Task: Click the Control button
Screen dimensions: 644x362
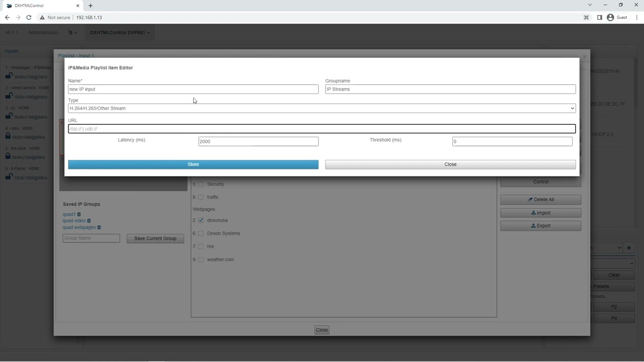Action: pos(540,182)
